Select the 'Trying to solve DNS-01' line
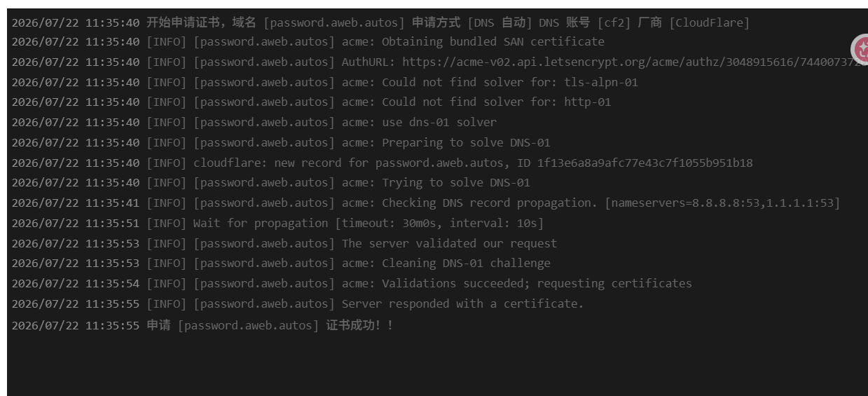This screenshot has width=868, height=396. point(271,182)
